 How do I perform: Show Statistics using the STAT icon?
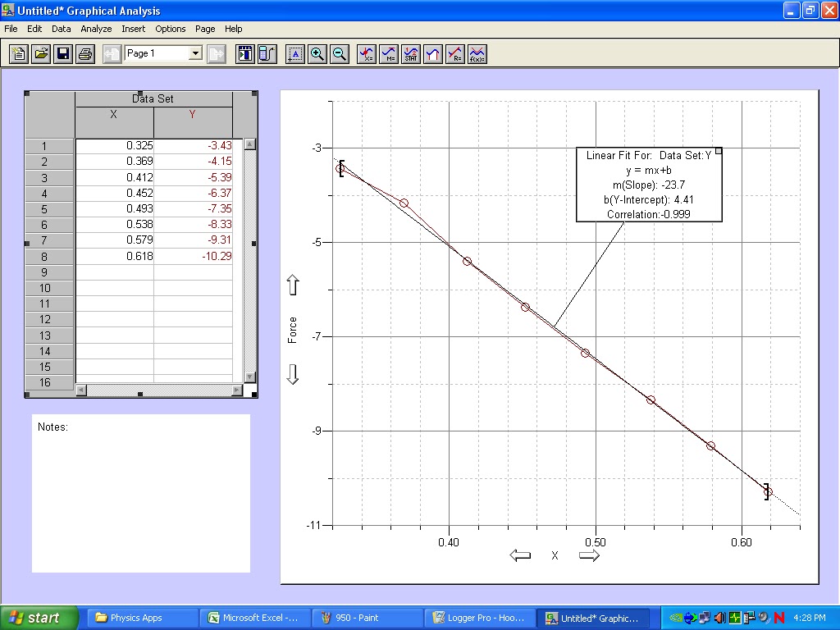click(411, 53)
